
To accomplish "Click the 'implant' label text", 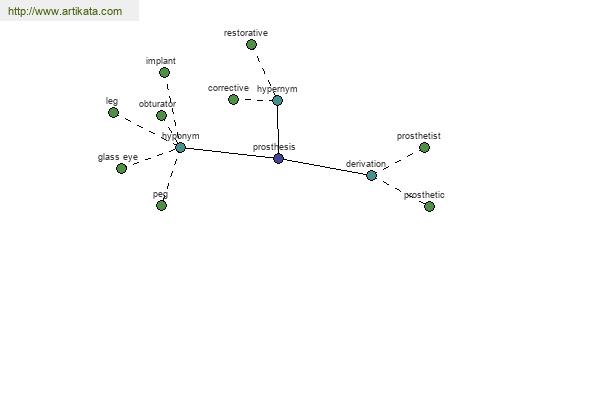I will [161, 61].
